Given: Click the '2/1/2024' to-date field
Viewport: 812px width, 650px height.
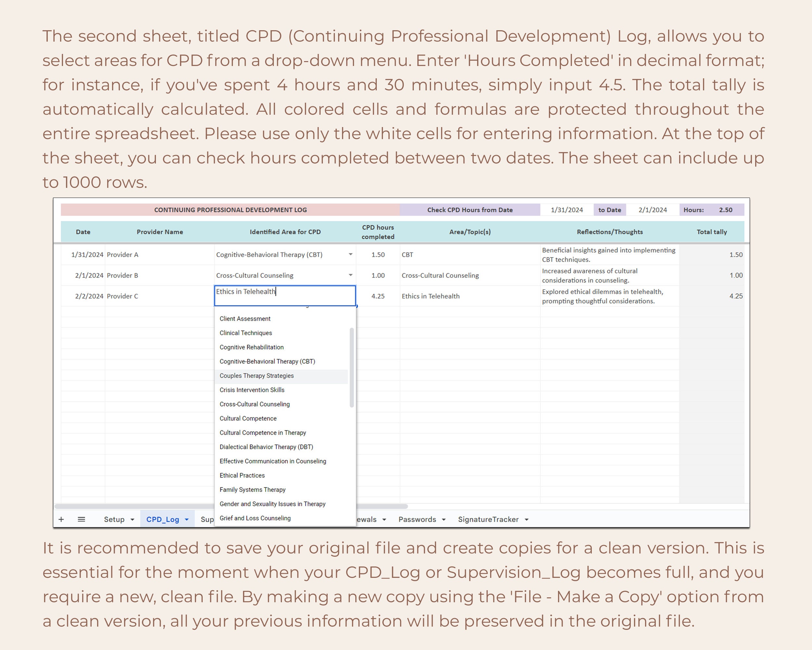Looking at the screenshot, I should (x=652, y=210).
